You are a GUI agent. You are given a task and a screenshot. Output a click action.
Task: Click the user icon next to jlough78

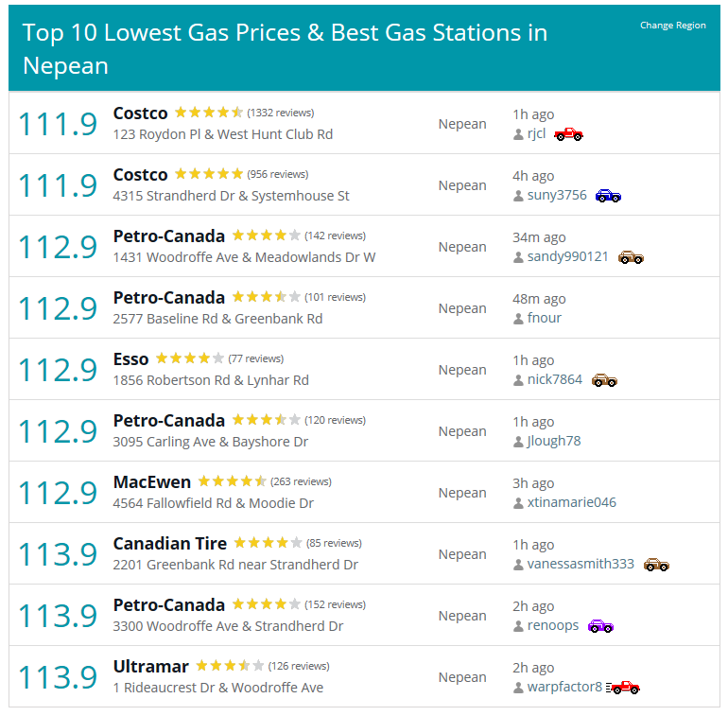point(518,442)
